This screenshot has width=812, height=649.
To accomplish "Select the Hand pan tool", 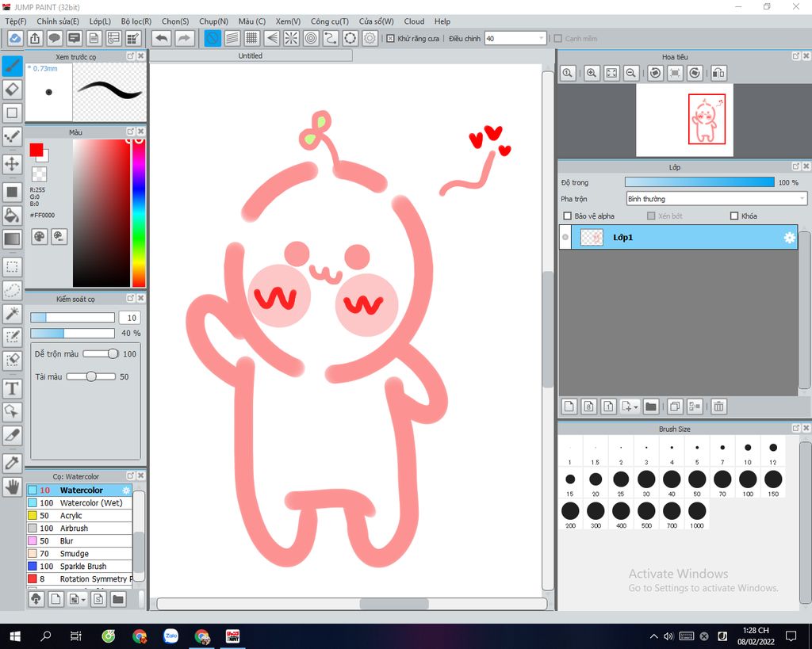I will tap(13, 487).
